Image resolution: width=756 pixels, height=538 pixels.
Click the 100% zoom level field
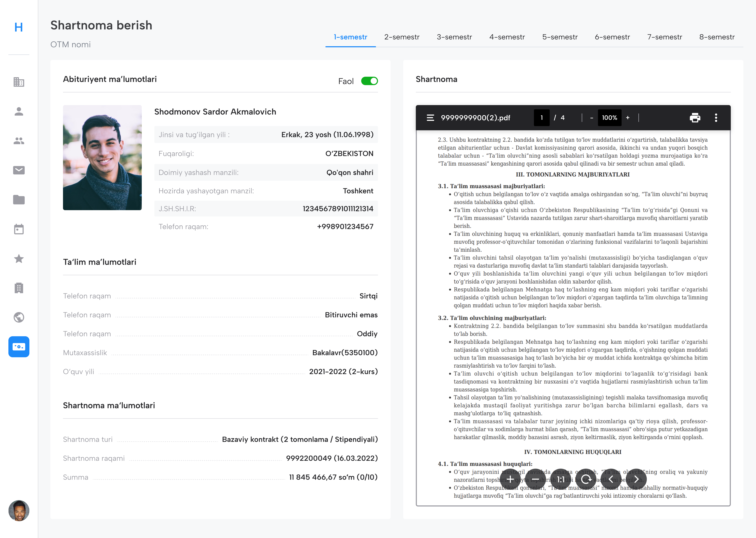[609, 118]
